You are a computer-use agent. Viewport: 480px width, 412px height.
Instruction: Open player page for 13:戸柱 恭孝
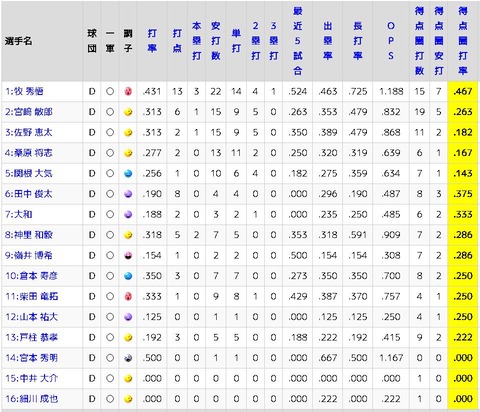pos(31,338)
